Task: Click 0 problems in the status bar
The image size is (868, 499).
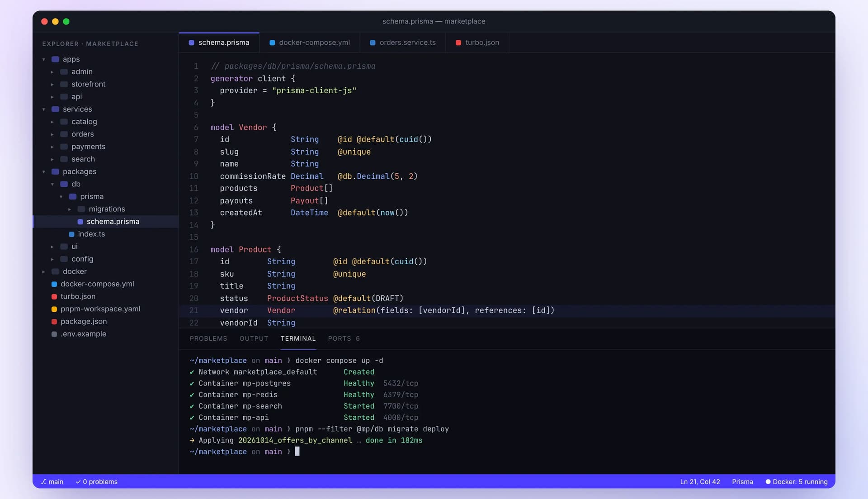Action: coord(97,482)
